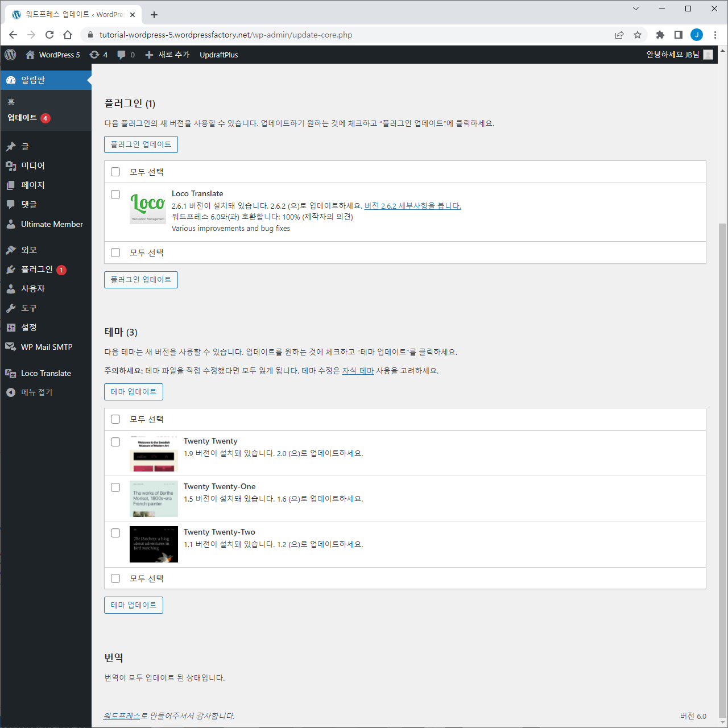This screenshot has width=728, height=728.
Task: Click the Ultimate Member person icon
Action: coord(11,224)
